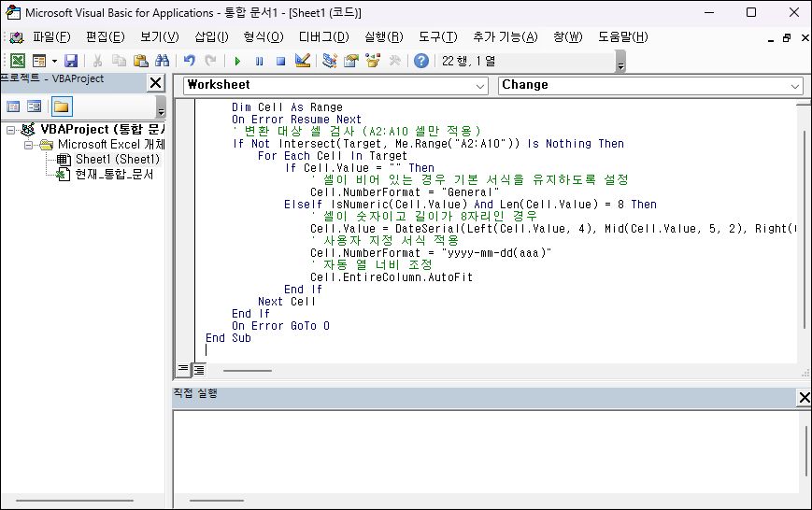
Task: Undo the last edit
Action: tap(189, 61)
